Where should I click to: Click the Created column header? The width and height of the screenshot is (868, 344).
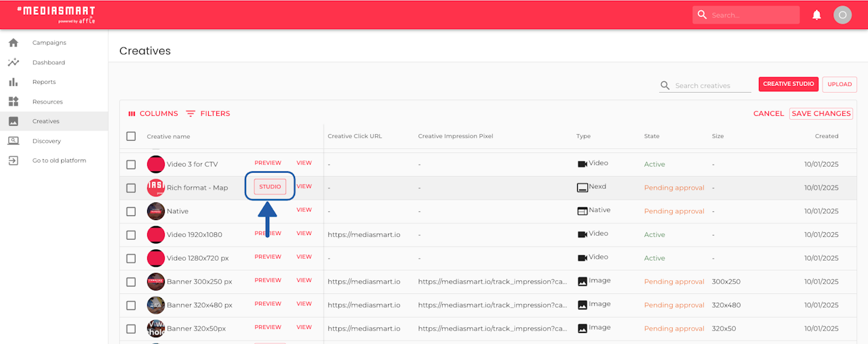827,136
